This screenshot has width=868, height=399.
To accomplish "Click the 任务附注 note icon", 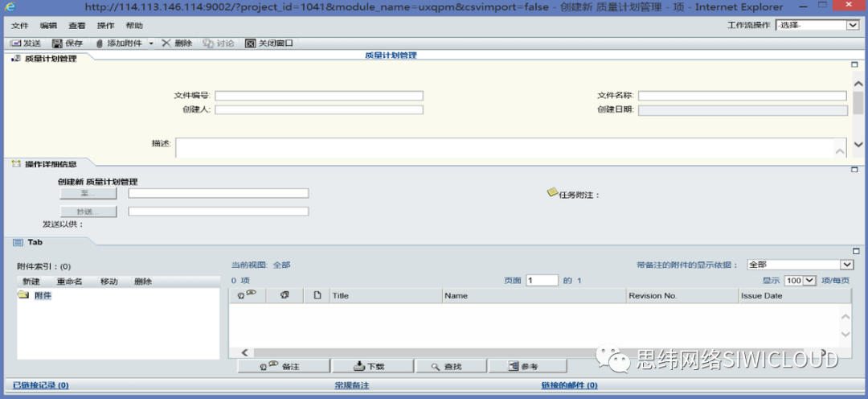I will tap(552, 191).
